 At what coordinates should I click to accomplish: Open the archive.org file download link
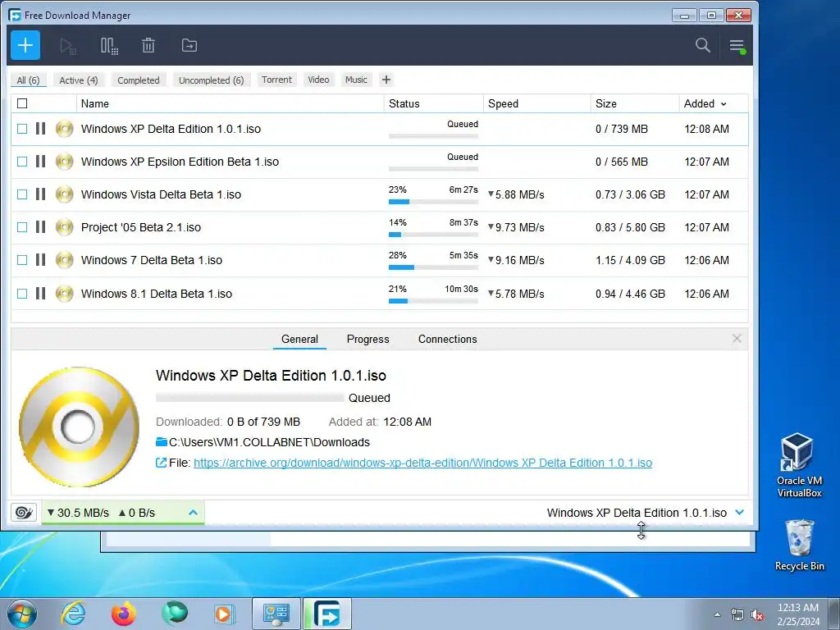[x=422, y=463]
